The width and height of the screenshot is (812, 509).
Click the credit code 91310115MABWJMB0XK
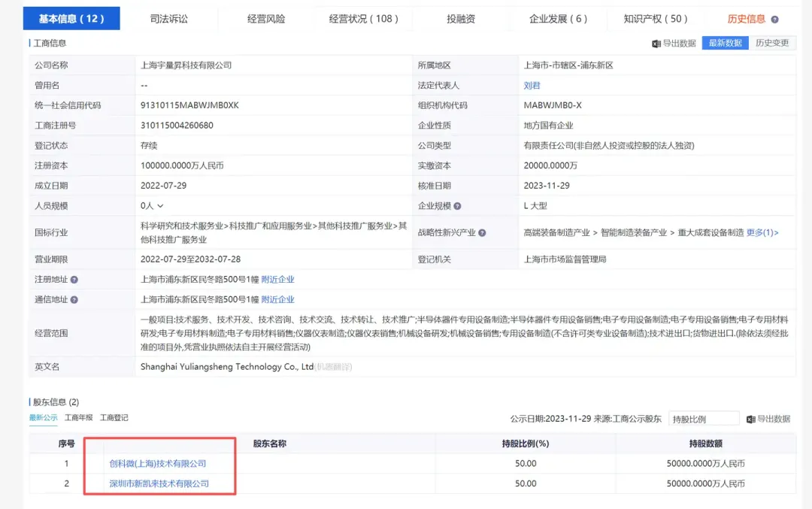[189, 105]
